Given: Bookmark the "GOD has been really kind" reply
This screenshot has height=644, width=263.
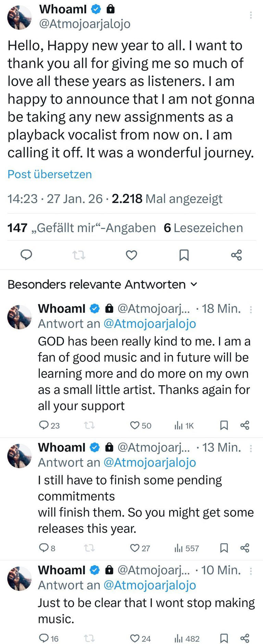Looking at the screenshot, I should 224,425.
